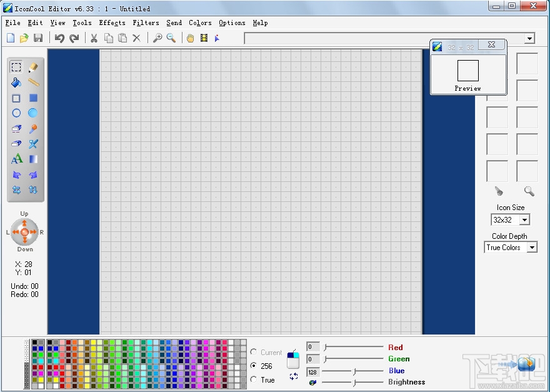Image resolution: width=550 pixels, height=392 pixels.
Task: Click the Red value input field
Action: point(313,347)
